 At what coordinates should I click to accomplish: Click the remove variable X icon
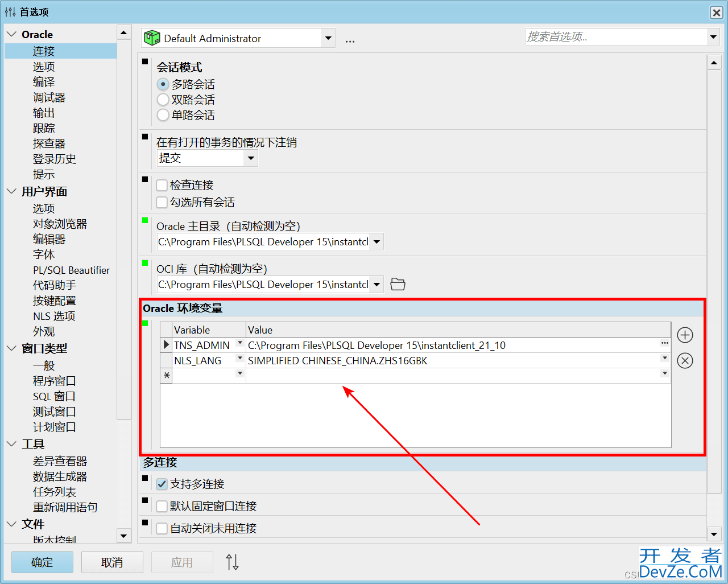685,360
